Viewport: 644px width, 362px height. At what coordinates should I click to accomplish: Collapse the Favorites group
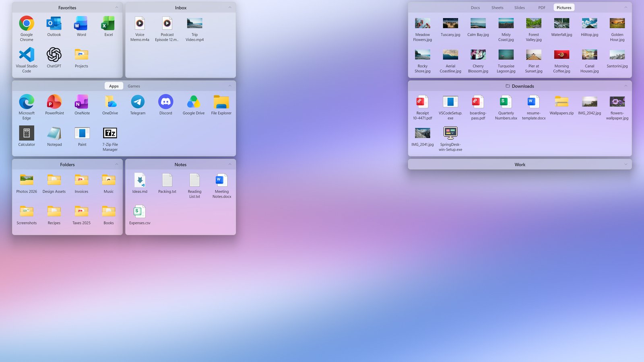(x=117, y=7)
